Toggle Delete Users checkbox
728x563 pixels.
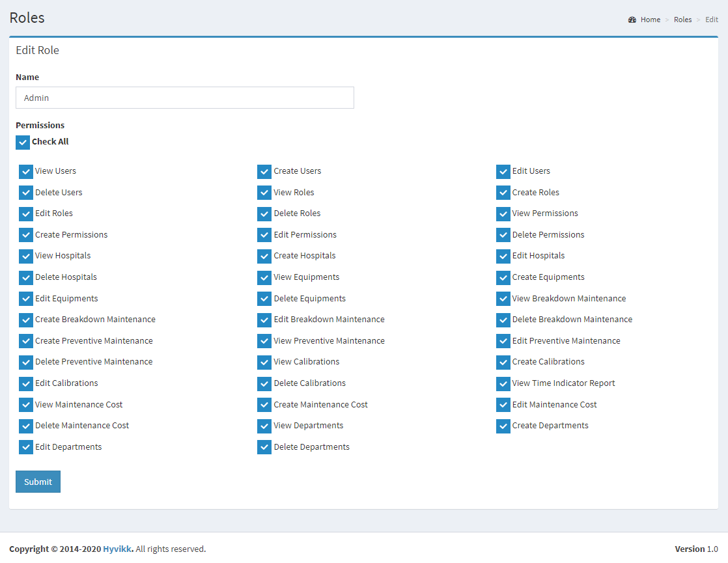tap(26, 193)
